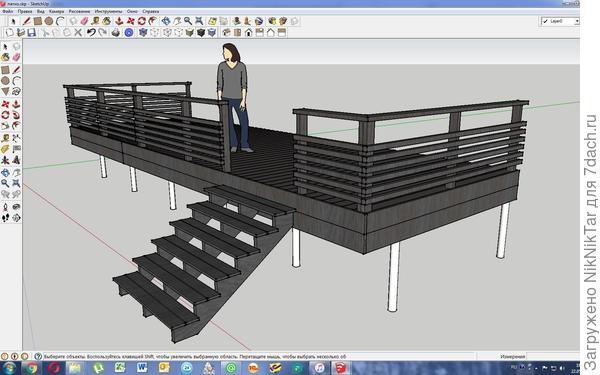Choose the Freehand tool in the left palette

click(16, 91)
